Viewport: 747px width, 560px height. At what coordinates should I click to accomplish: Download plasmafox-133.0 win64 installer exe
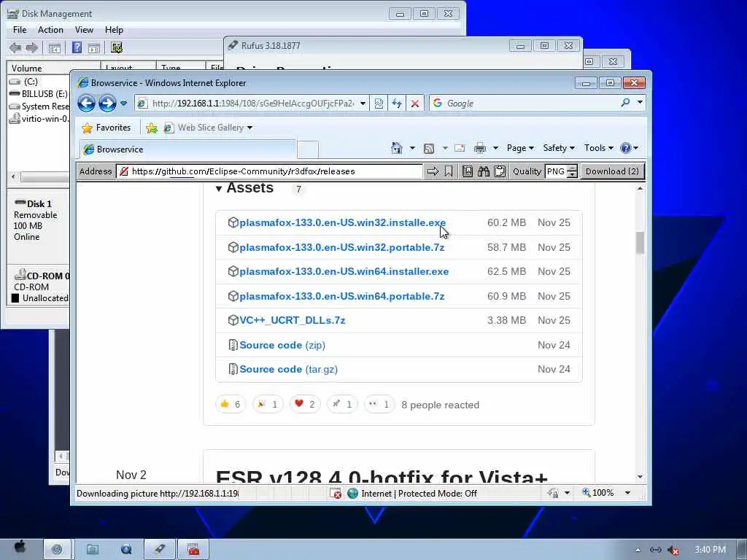tap(344, 271)
